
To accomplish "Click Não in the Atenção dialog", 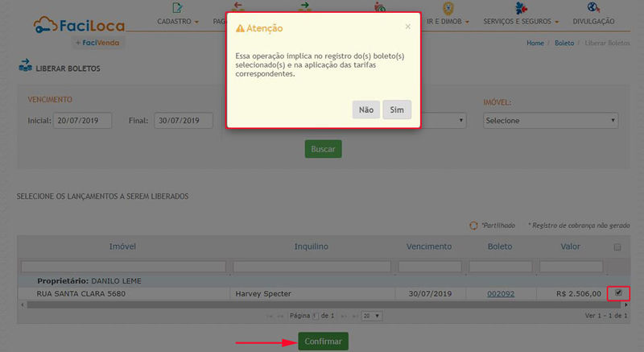I will 366,110.
